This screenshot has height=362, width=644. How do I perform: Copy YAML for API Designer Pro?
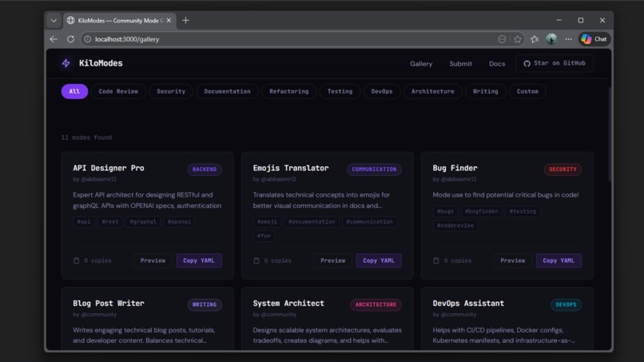click(x=199, y=261)
